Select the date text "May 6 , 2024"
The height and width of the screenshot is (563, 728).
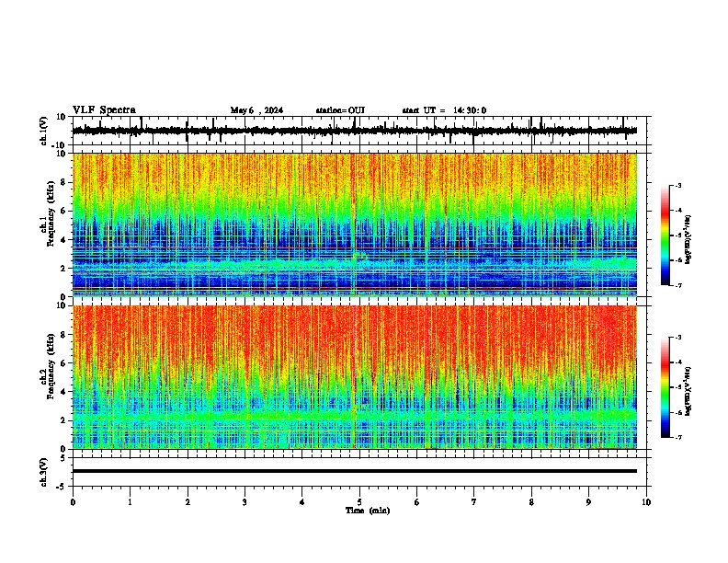pos(256,110)
